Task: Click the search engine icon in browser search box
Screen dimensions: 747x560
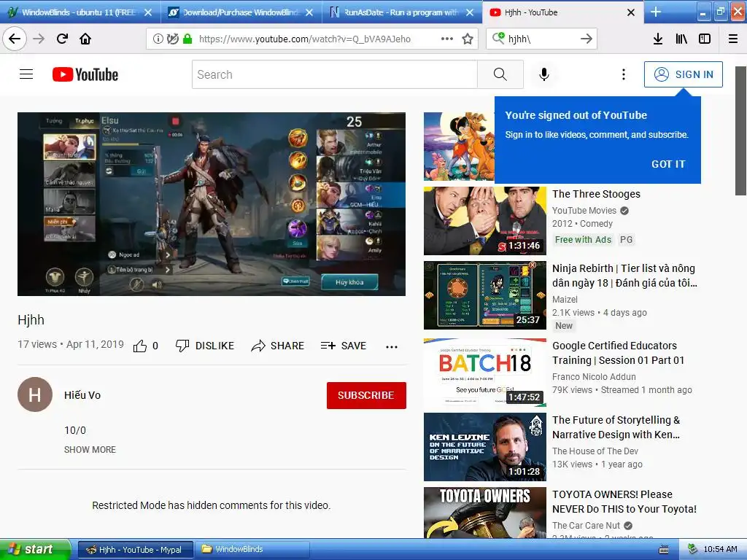Action: pos(498,38)
